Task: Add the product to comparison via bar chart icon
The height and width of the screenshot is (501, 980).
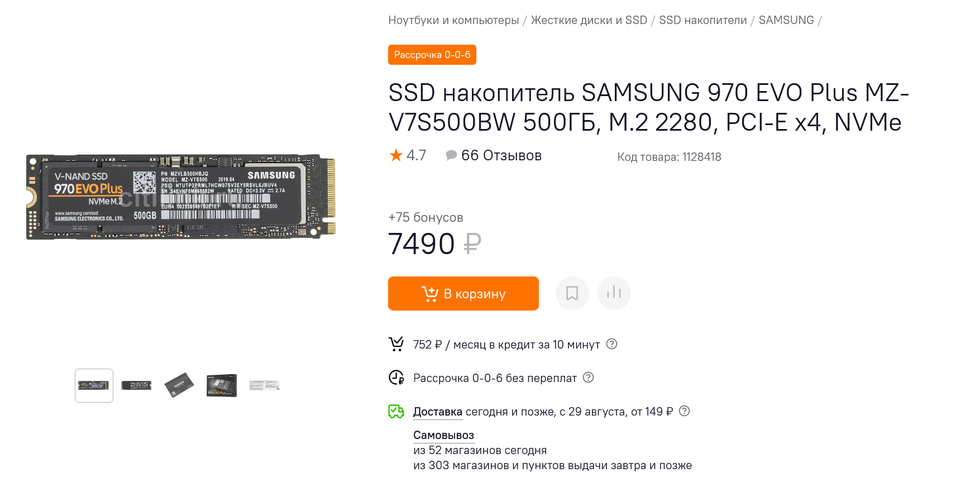Action: 614,293
